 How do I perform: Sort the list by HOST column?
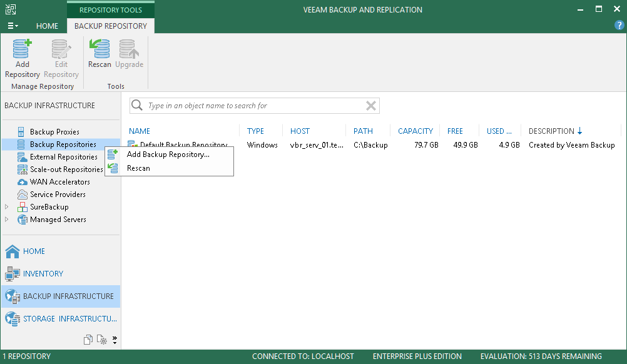(300, 131)
